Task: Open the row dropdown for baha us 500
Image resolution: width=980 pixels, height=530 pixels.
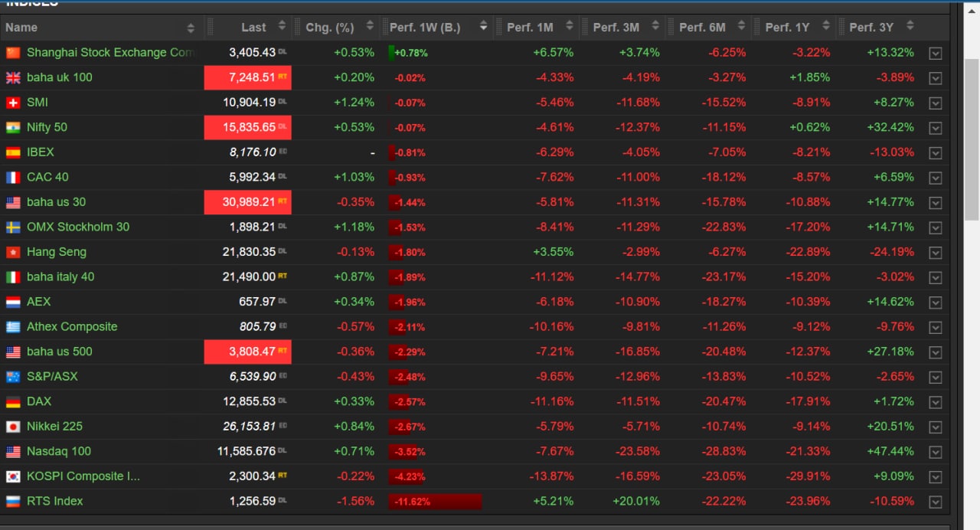Action: [935, 352]
